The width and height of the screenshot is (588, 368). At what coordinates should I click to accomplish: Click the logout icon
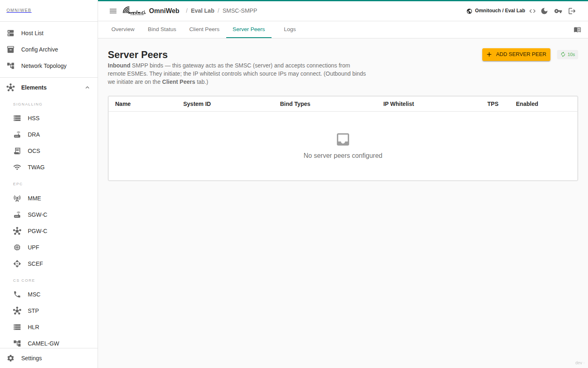572,11
